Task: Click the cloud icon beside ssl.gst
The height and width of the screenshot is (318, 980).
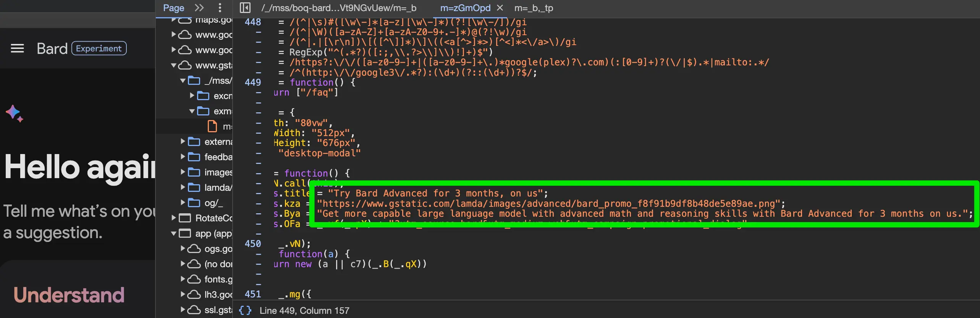Action: coord(194,310)
